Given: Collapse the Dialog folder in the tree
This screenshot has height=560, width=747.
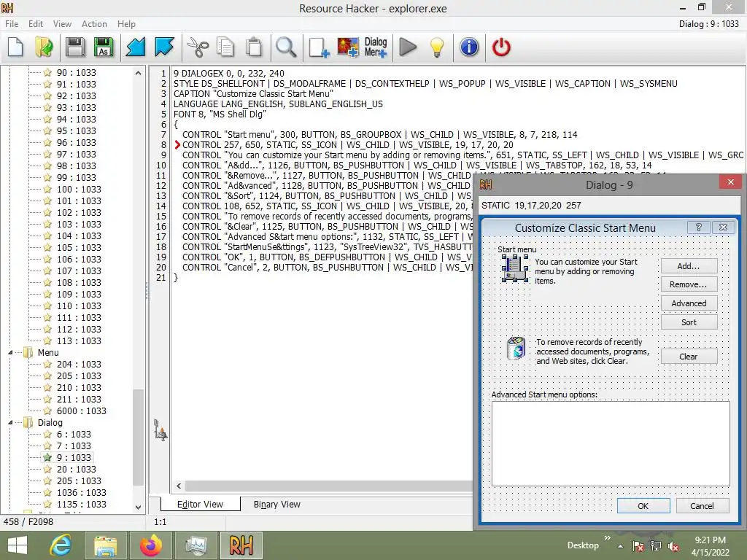Looking at the screenshot, I should point(10,423).
